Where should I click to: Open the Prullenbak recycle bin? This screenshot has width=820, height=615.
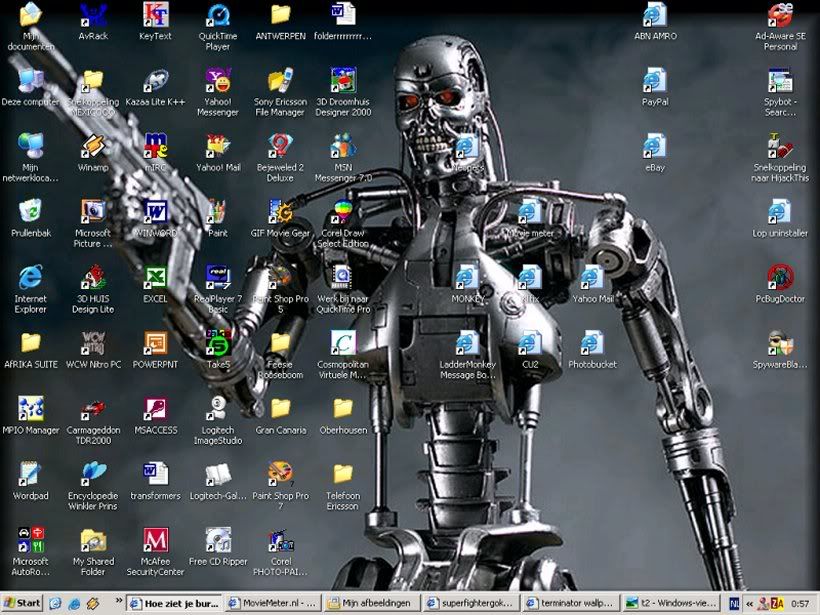31,212
